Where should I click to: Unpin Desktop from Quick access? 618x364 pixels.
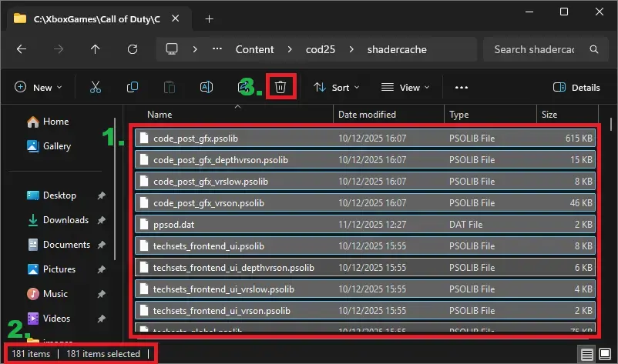point(101,195)
